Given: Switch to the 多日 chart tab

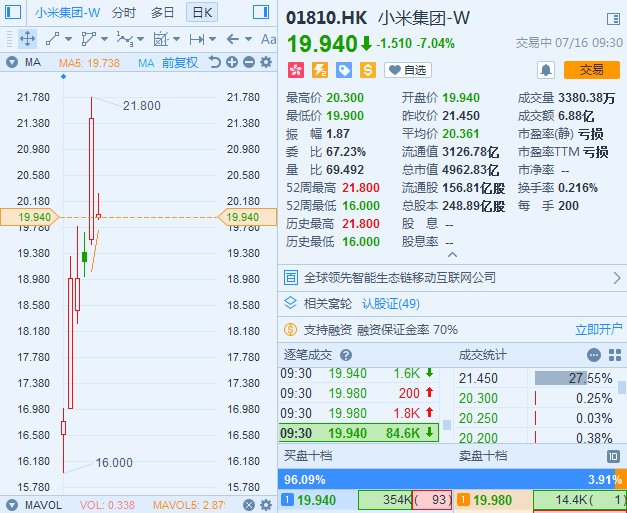Looking at the screenshot, I should (x=162, y=13).
